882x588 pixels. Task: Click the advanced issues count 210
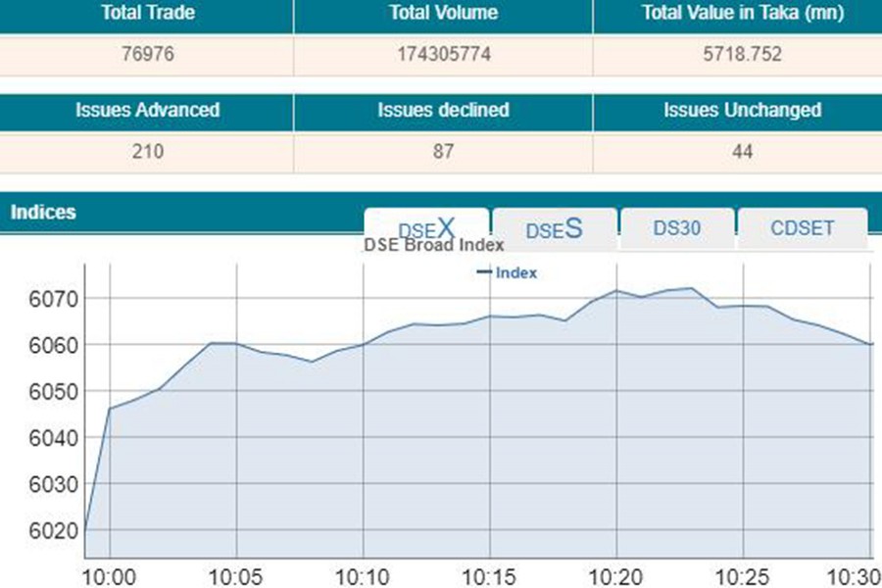147,152
